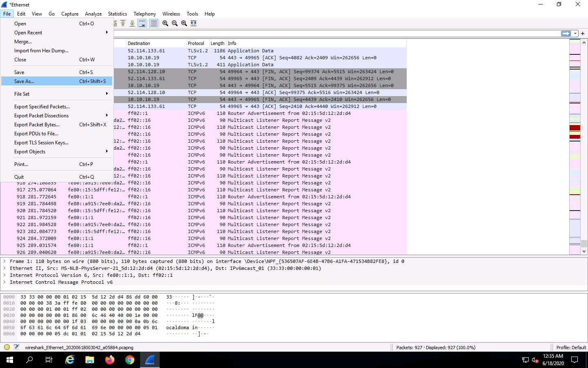
Task: Select Open in File menu
Action: (x=57, y=24)
